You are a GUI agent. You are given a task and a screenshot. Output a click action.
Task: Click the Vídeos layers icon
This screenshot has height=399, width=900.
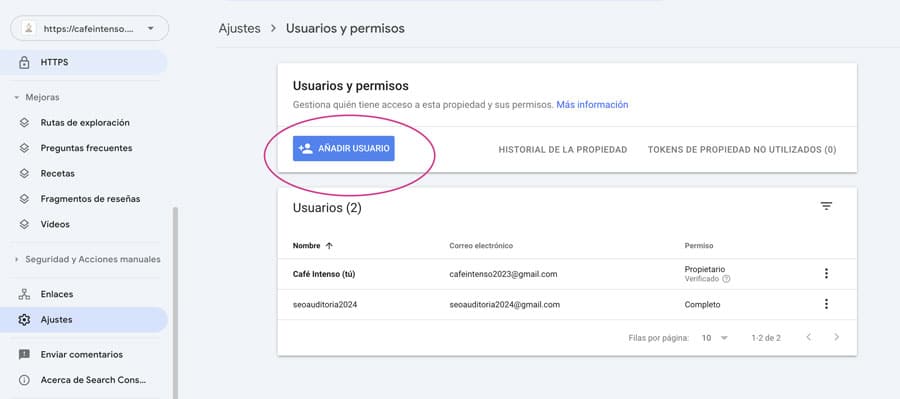click(x=24, y=224)
